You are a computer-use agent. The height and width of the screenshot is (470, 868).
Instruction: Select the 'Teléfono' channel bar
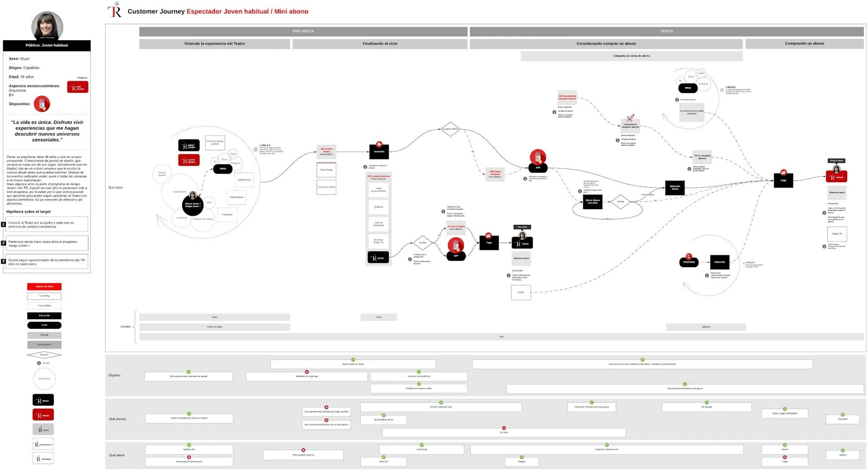[x=706, y=327]
